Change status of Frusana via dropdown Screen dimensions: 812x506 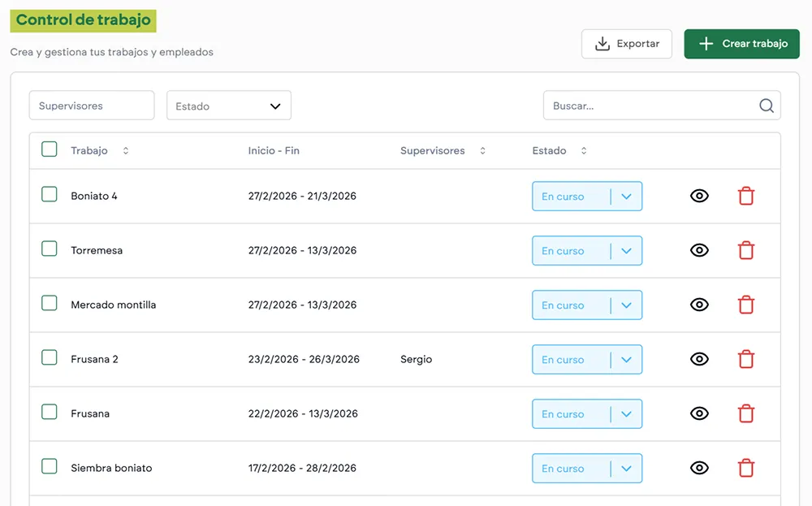coord(625,414)
